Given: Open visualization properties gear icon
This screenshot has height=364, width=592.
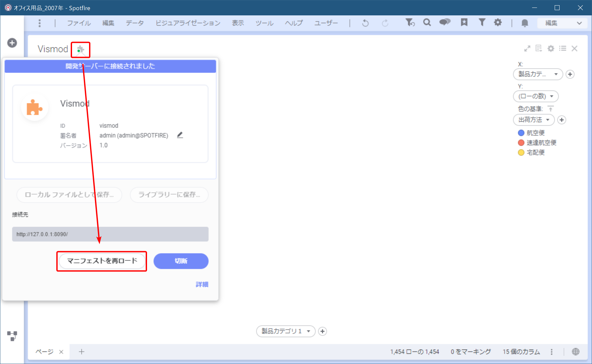Looking at the screenshot, I should (x=551, y=48).
